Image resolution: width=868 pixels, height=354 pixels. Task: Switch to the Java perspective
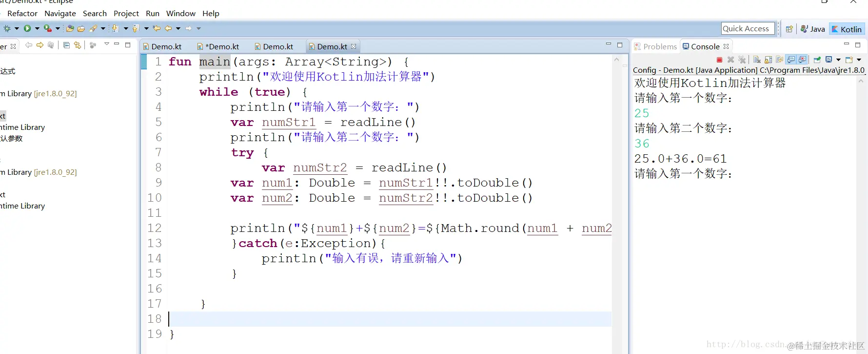coord(812,29)
